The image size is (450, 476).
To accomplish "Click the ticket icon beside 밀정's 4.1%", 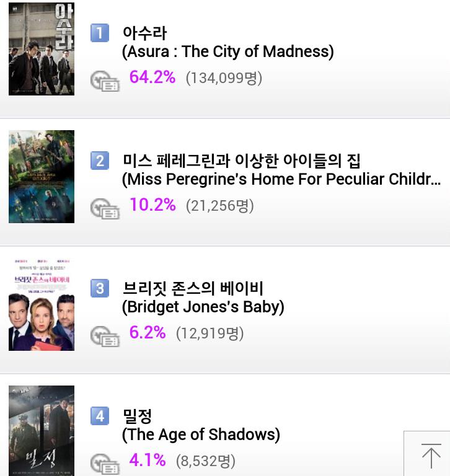I will pos(105,464).
